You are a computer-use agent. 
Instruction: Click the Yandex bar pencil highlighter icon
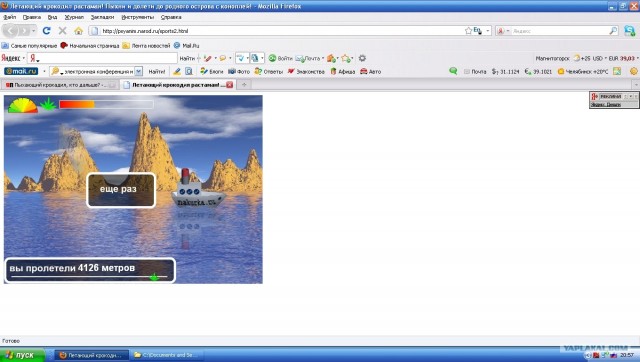point(208,58)
